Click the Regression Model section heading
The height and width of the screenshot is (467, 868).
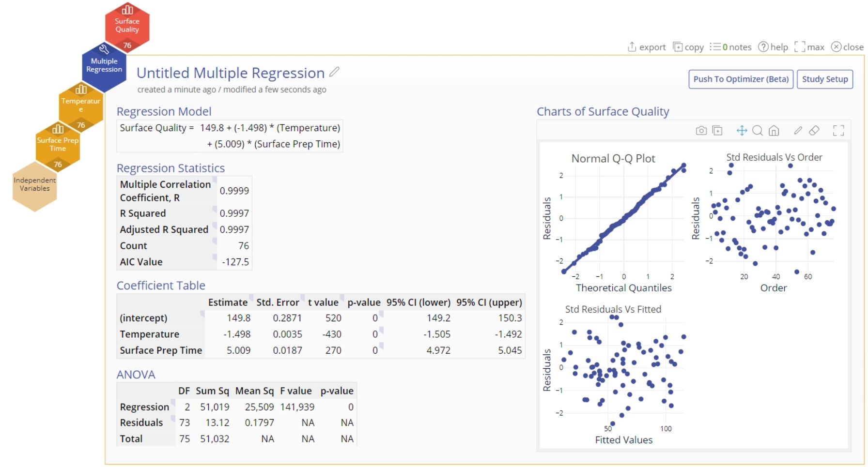click(164, 111)
